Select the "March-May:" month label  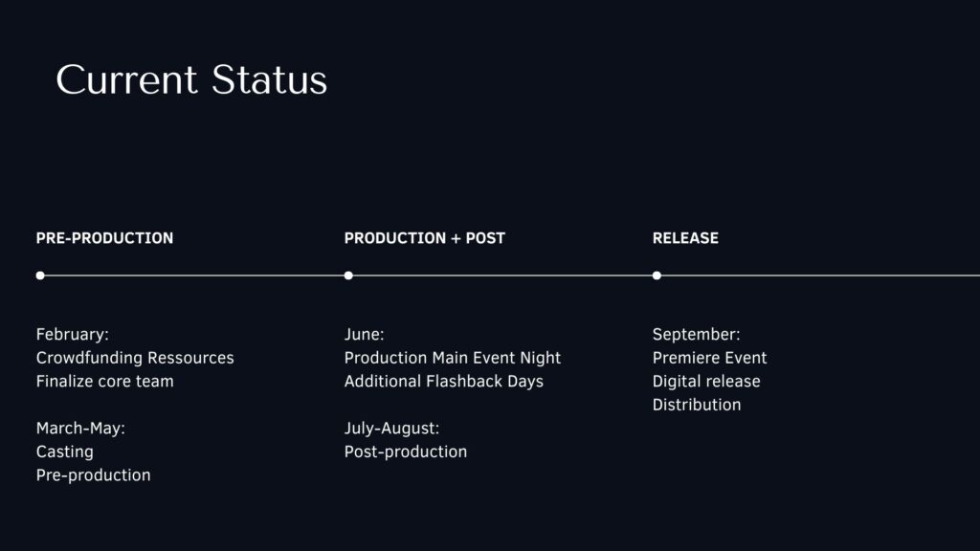point(80,429)
